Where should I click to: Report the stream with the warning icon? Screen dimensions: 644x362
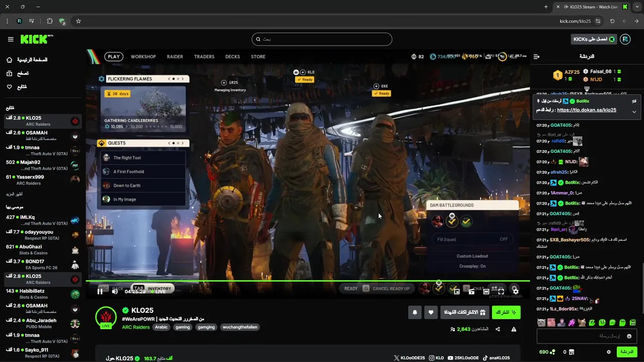pos(514,329)
